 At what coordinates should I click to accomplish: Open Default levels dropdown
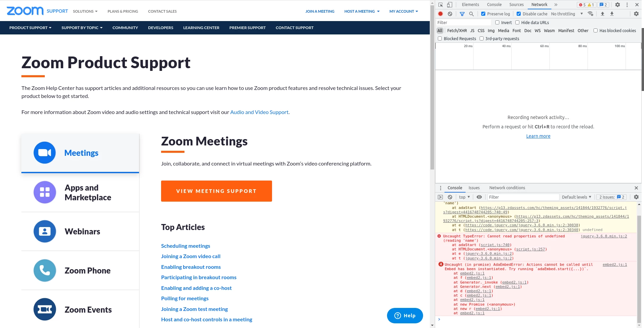[576, 197]
